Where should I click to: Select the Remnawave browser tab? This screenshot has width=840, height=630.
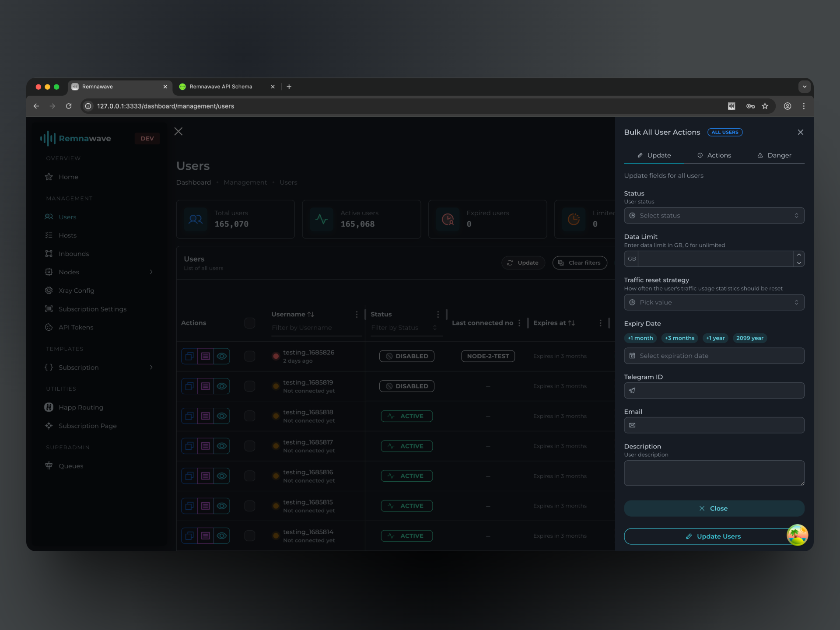click(x=118, y=87)
